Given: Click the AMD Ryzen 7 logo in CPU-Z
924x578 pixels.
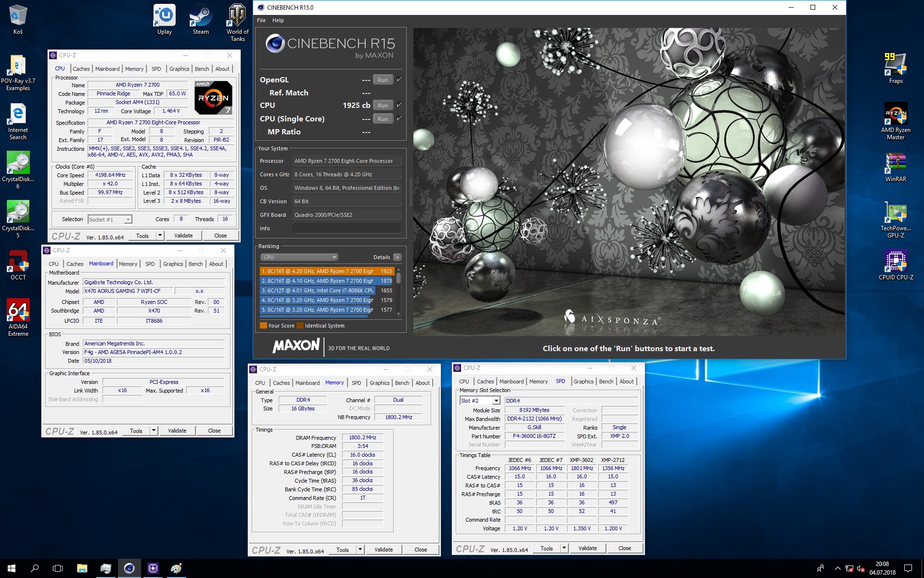Looking at the screenshot, I should [214, 98].
